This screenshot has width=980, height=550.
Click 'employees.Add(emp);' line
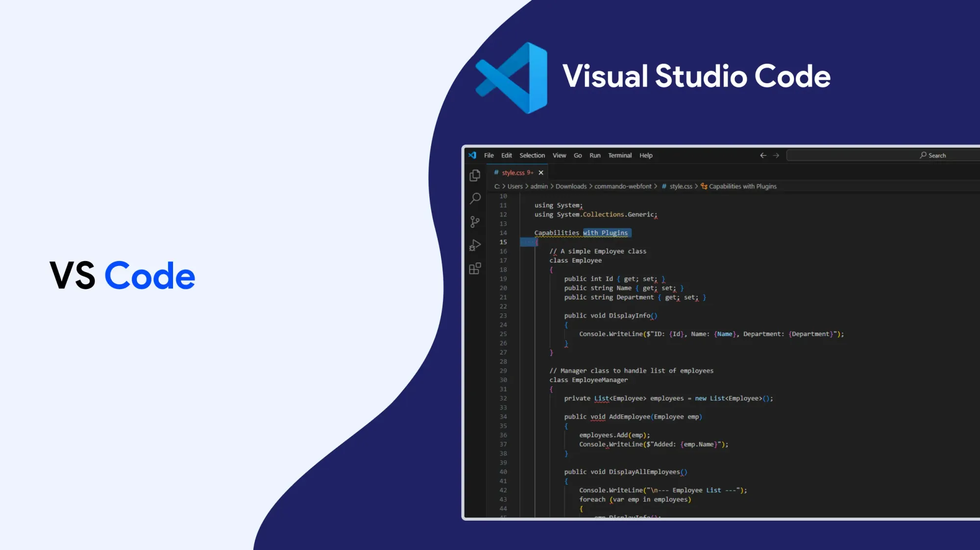614,435
